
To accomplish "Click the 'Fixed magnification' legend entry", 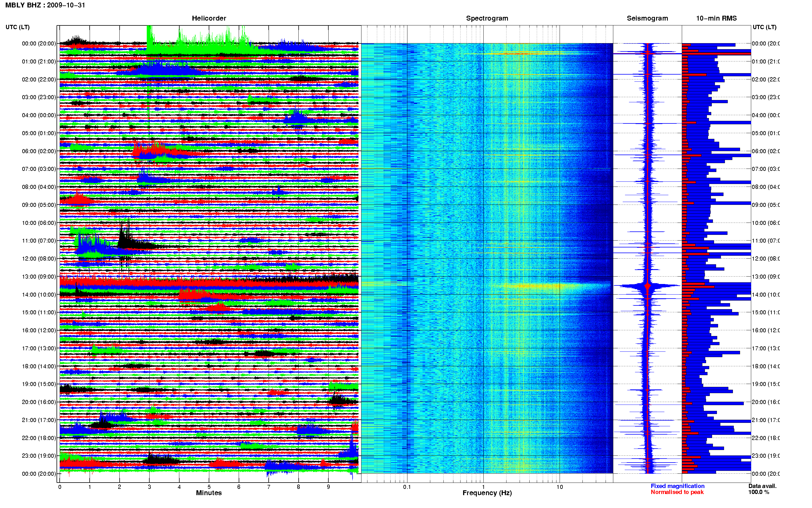I will [678, 486].
